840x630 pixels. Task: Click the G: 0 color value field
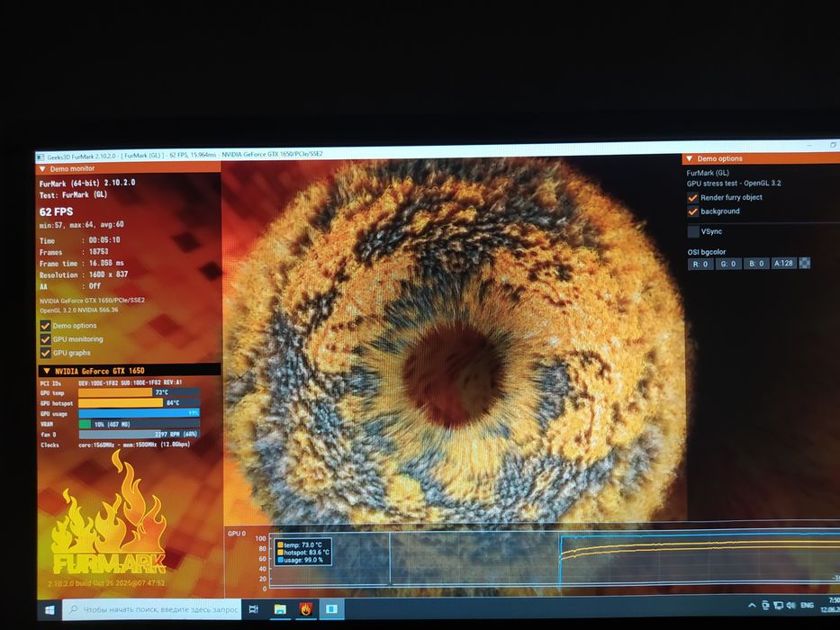[x=728, y=264]
